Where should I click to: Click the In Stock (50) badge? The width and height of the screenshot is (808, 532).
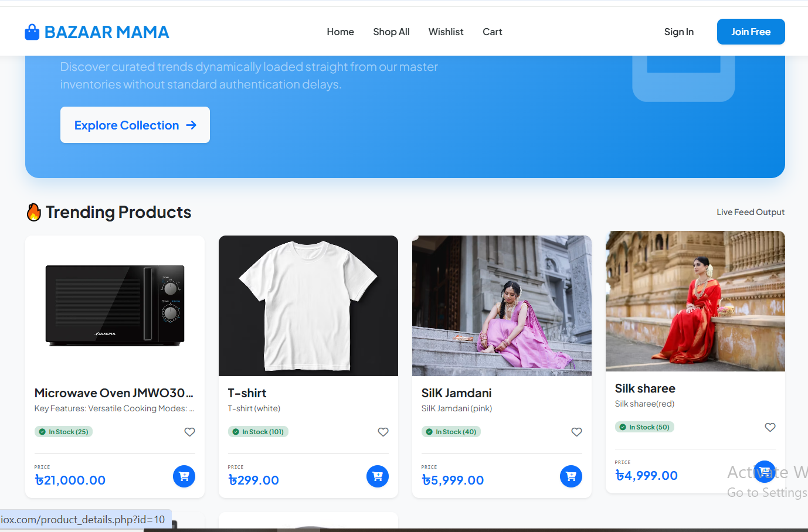[x=644, y=427]
